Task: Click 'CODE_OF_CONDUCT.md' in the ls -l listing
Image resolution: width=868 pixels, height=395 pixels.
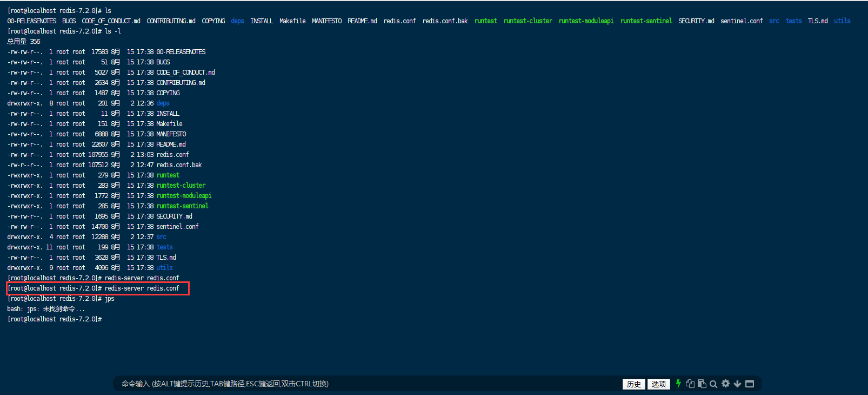Action: (x=186, y=73)
